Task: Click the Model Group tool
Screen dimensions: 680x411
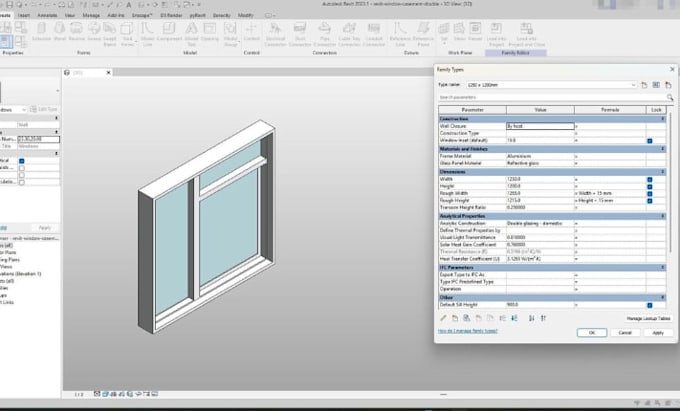Action: (230, 34)
